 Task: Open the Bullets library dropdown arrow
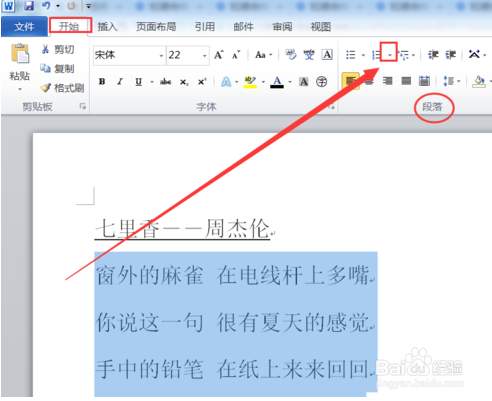(x=363, y=55)
